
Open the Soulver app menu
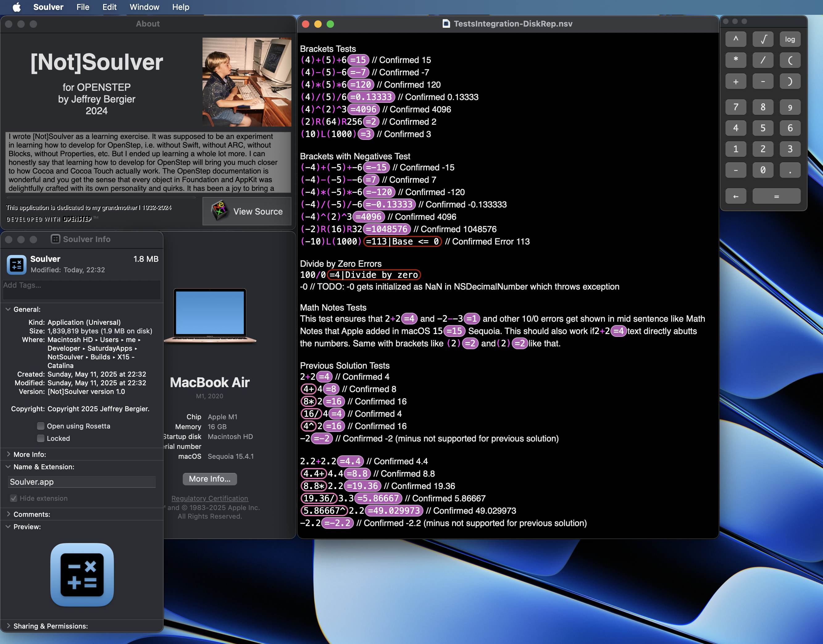tap(48, 7)
